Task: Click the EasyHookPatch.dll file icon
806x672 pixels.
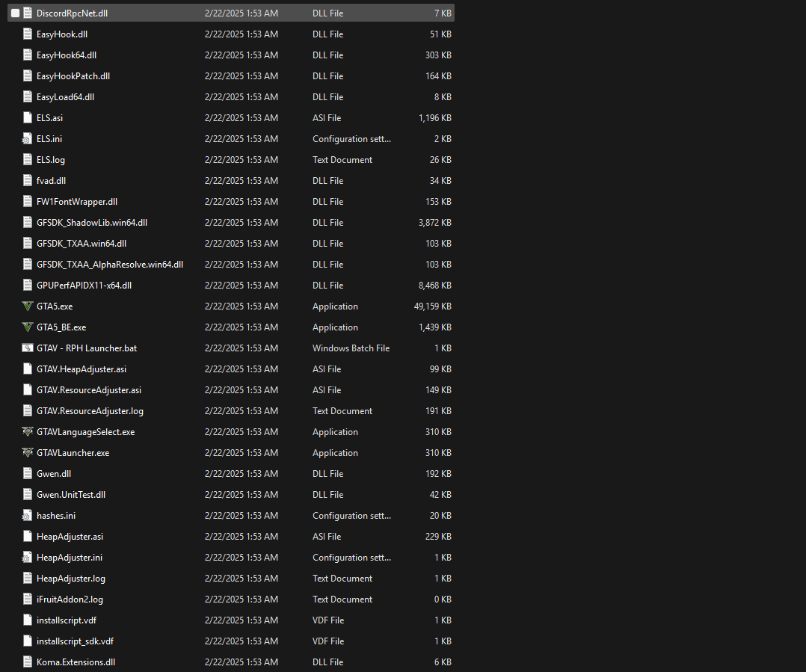Action: pos(28,76)
